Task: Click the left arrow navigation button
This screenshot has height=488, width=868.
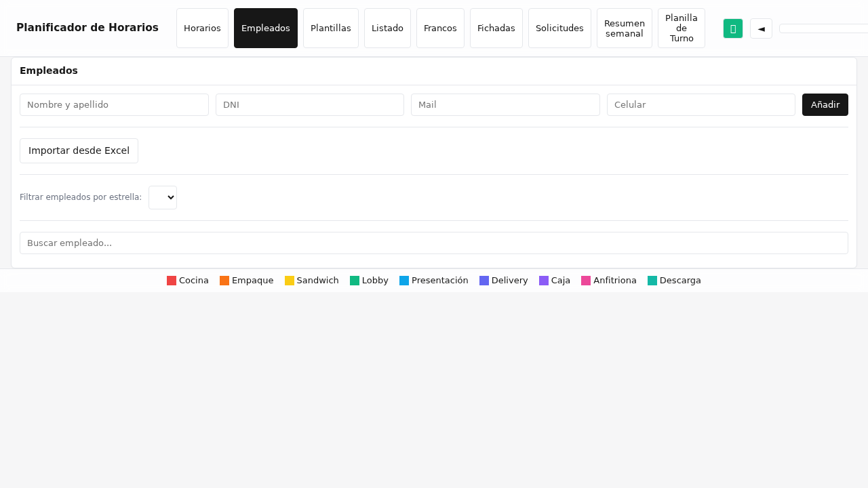Action: [761, 28]
